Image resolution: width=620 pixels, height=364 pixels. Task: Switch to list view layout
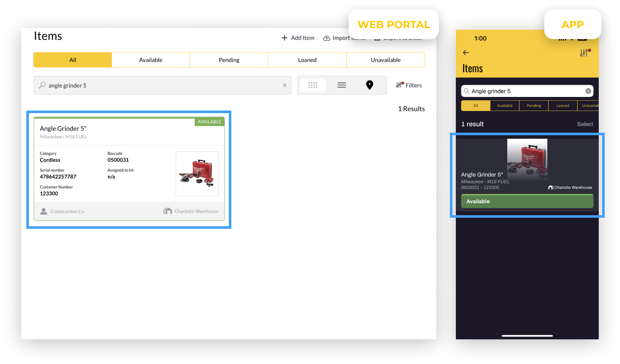(341, 85)
